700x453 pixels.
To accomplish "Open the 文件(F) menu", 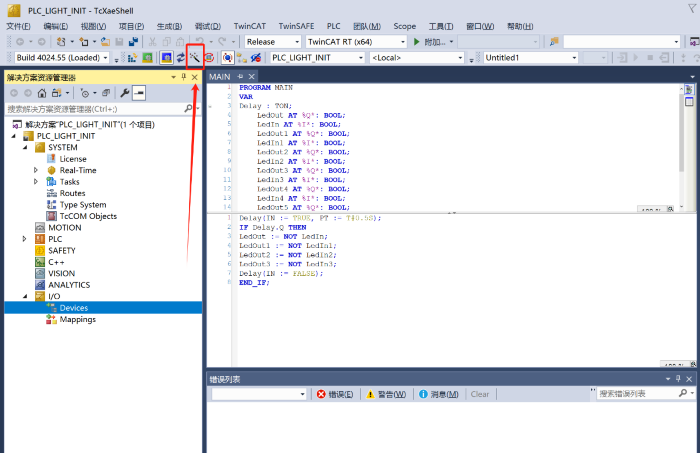I will (18, 26).
